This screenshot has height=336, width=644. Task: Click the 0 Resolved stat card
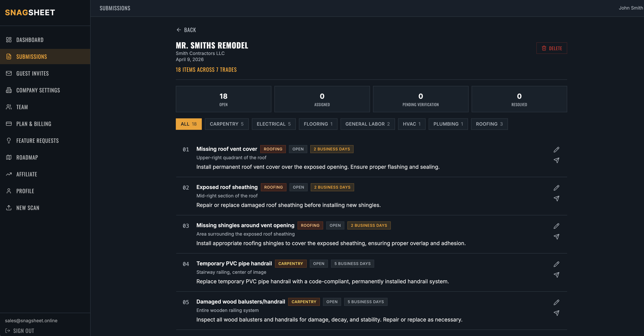pos(519,99)
